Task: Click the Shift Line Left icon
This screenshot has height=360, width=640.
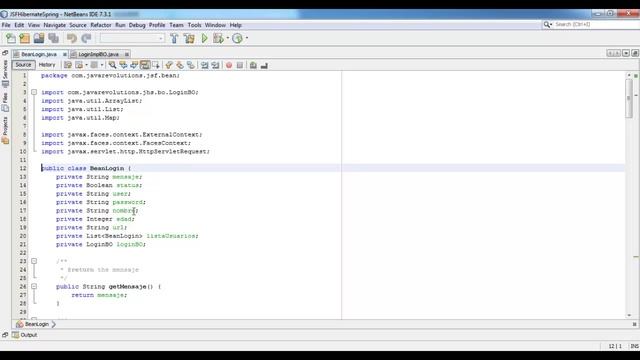Action: (204, 65)
